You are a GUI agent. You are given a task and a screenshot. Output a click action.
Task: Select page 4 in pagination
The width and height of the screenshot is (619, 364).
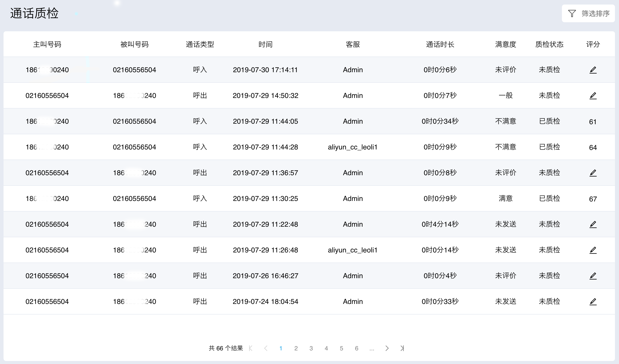[326, 348]
